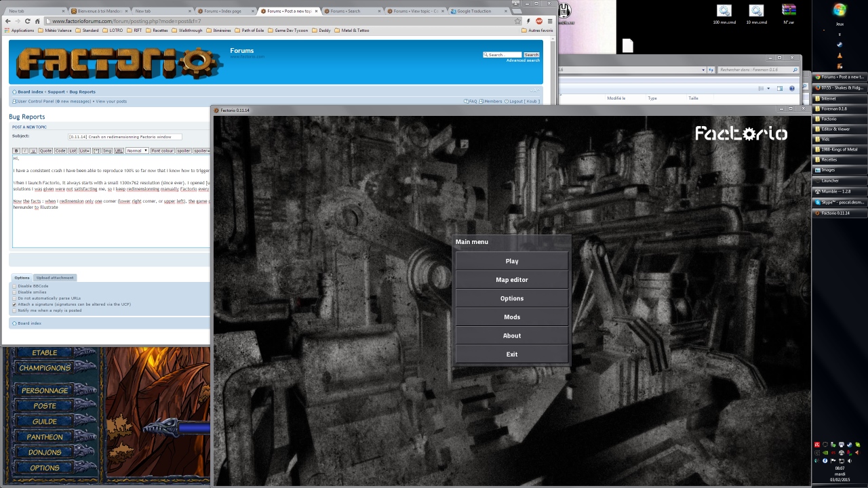Click Chrome's back arrow button
Screen dimensions: 868x488
[x=9, y=21]
